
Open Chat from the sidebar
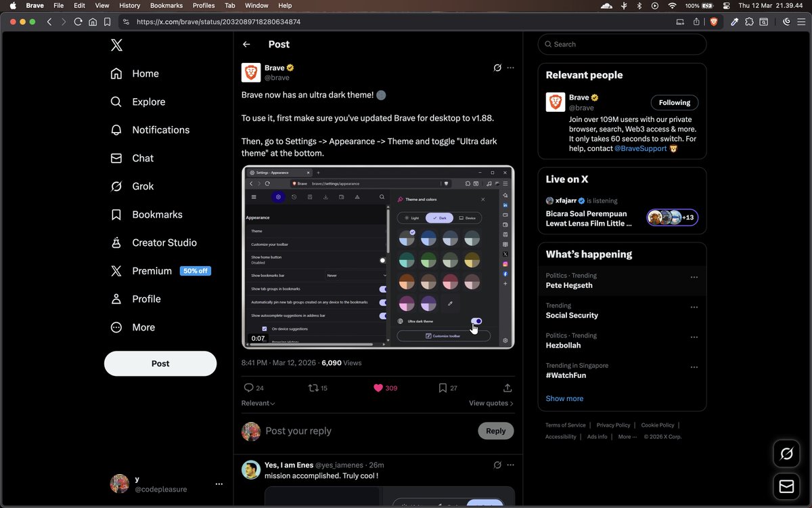coord(133,158)
